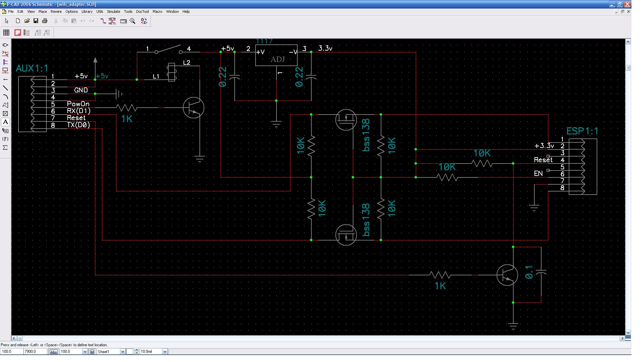The image size is (644, 362).
Task: Click the Rename Net (NET0/NET1) icon
Action: [x=112, y=21]
